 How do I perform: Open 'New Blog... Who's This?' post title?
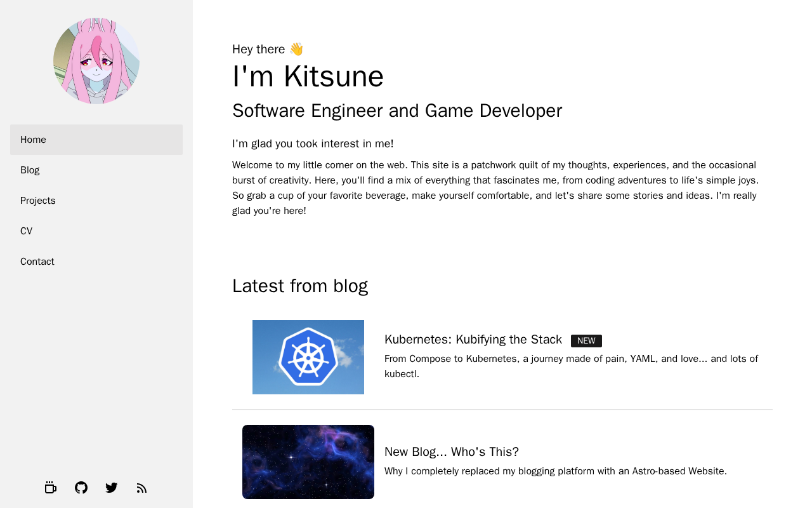click(x=452, y=451)
